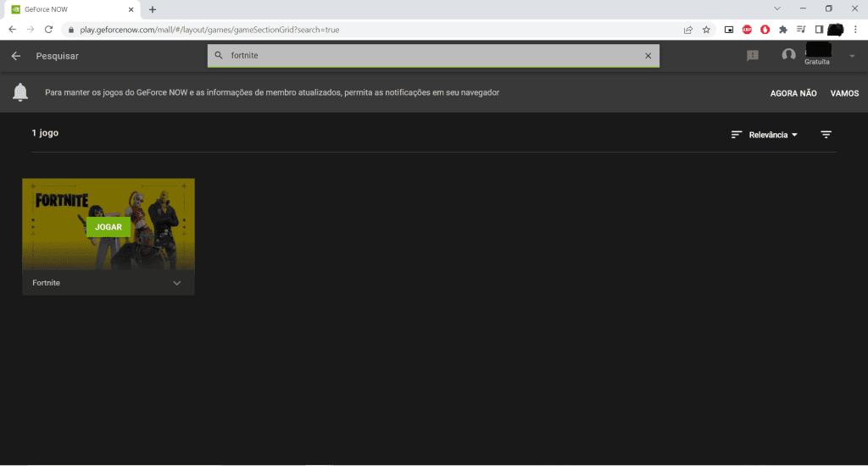Open the filter options icon
The width and height of the screenshot is (868, 466).
point(826,135)
